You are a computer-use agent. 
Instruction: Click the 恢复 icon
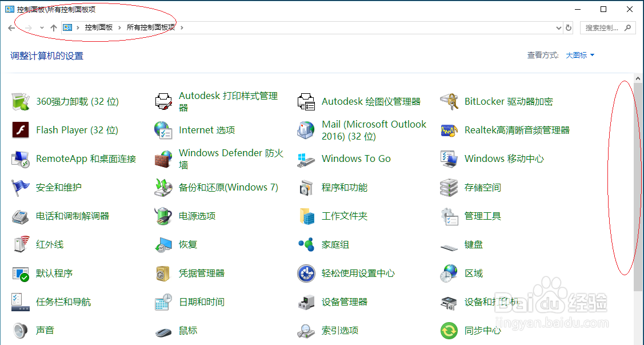point(163,245)
